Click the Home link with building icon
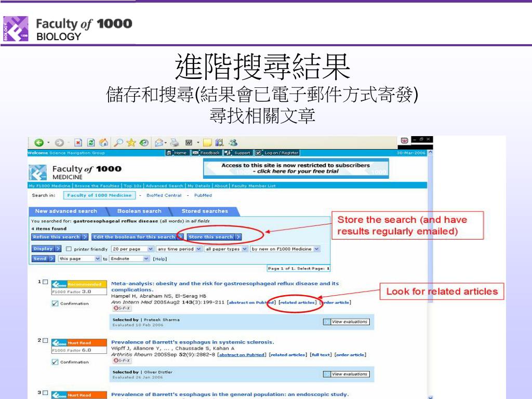The width and height of the screenshot is (532, 399). click(x=177, y=153)
